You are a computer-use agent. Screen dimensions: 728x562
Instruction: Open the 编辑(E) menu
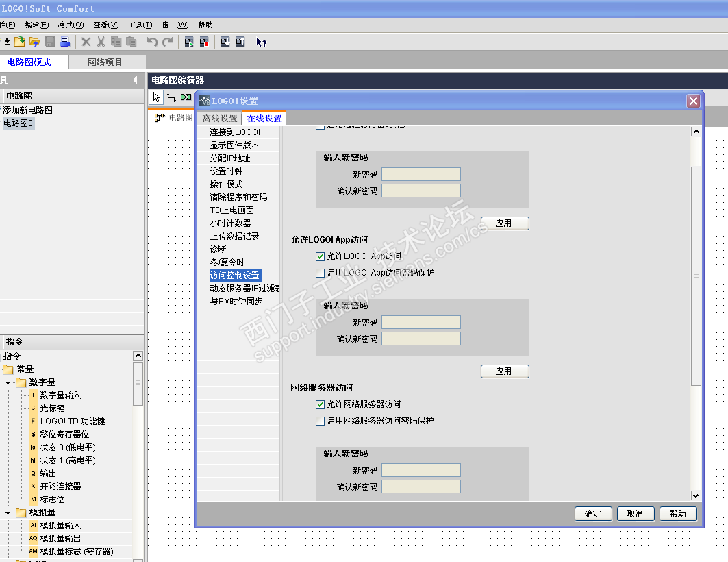pyautogui.click(x=37, y=25)
